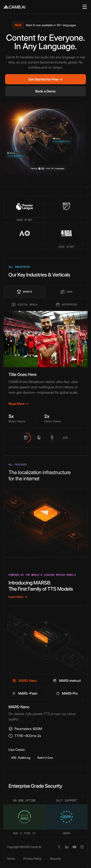Screen dimensions: 91x868
Task: Click Book a Demo button
Action: [x=45, y=91]
